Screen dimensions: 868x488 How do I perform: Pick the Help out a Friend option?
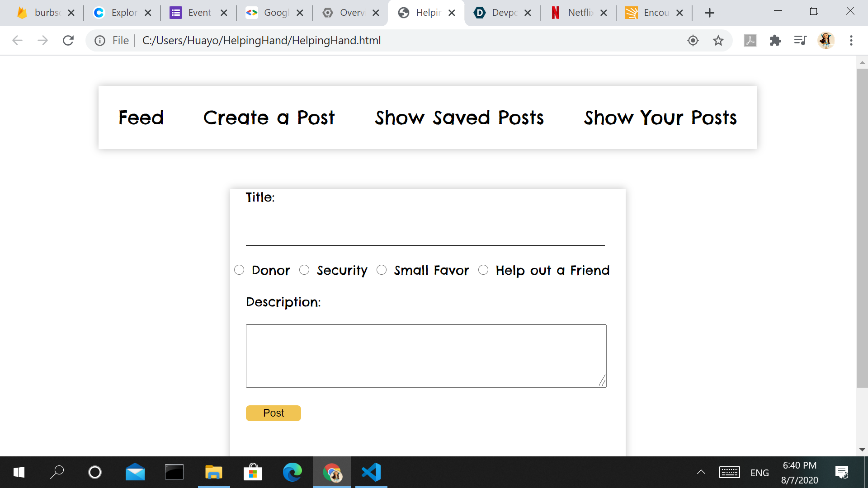pyautogui.click(x=483, y=270)
